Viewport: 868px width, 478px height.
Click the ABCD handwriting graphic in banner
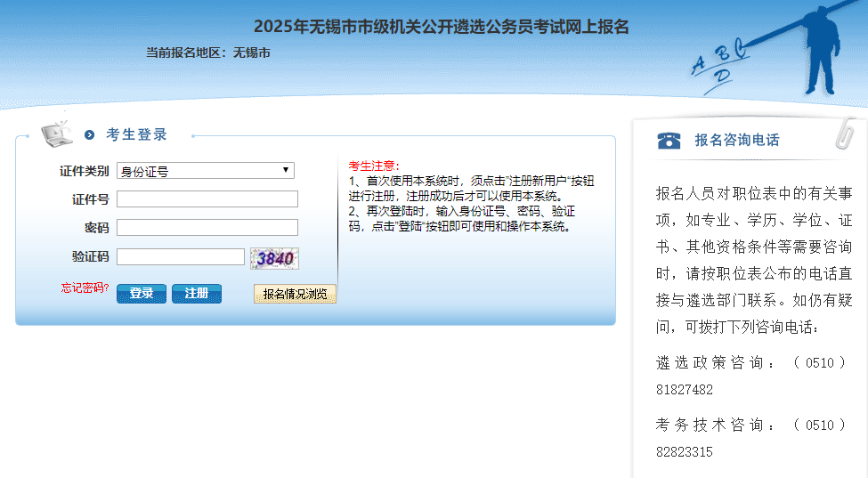pos(714,70)
